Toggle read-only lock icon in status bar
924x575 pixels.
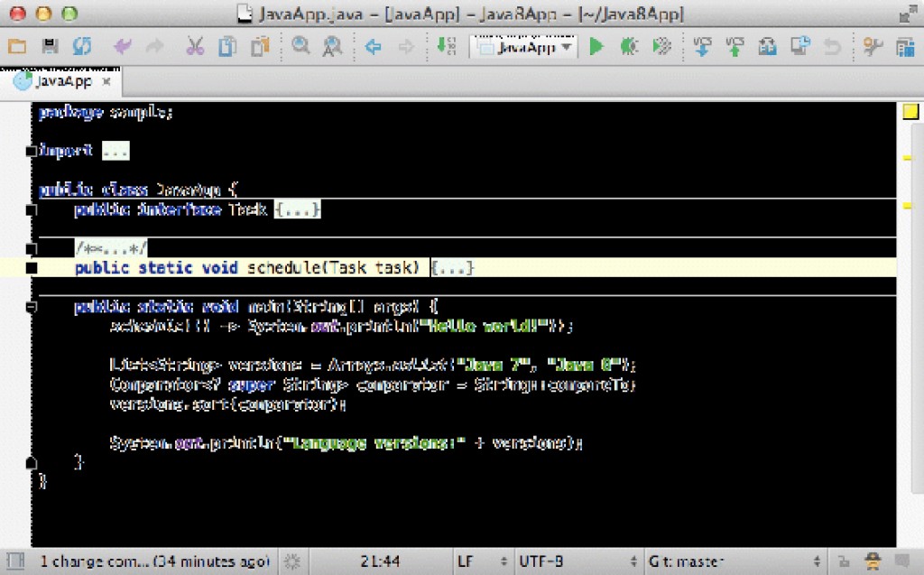[x=844, y=561]
